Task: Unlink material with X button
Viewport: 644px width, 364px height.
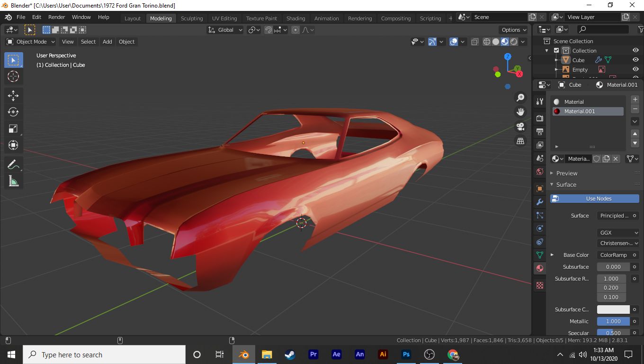Action: click(x=616, y=159)
